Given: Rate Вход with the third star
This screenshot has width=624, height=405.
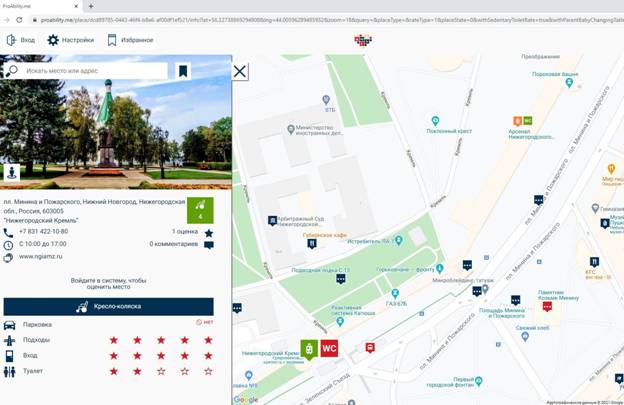Looking at the screenshot, I should pos(161,356).
